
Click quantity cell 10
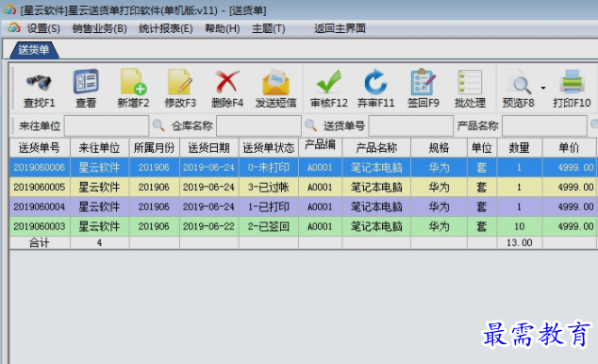tap(520, 226)
